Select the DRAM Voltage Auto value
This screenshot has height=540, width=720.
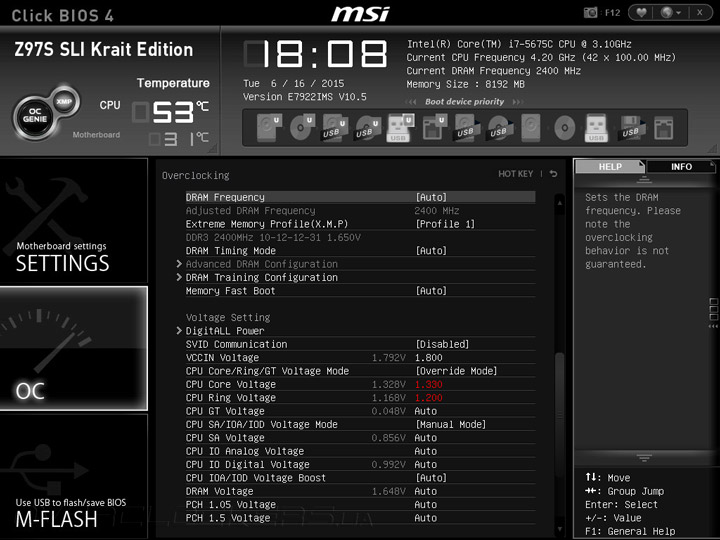pos(426,491)
